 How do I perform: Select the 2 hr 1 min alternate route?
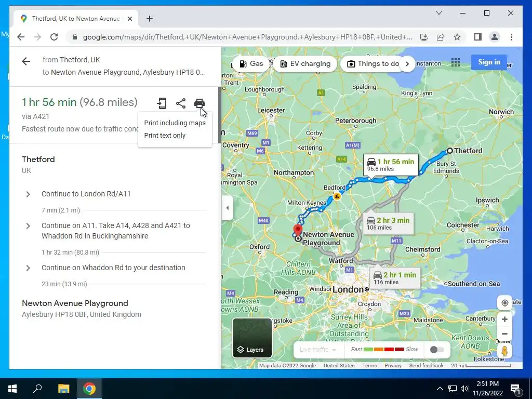(x=395, y=278)
